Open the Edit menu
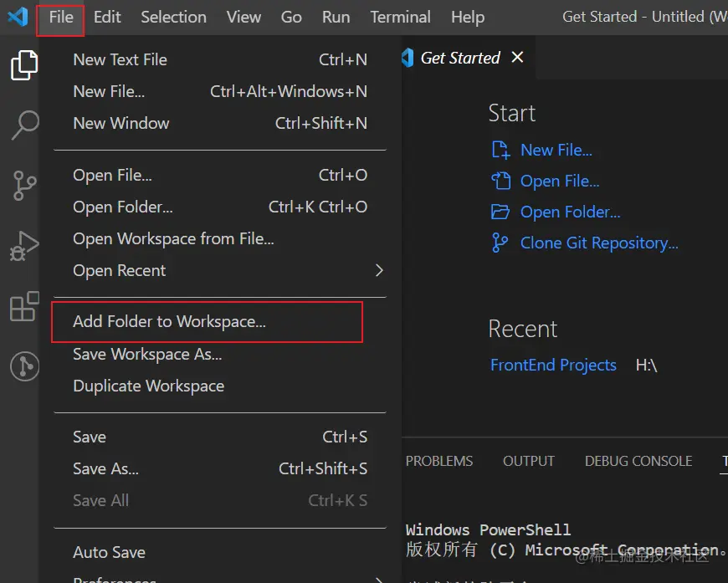Viewport: 728px width, 583px height. pos(107,18)
